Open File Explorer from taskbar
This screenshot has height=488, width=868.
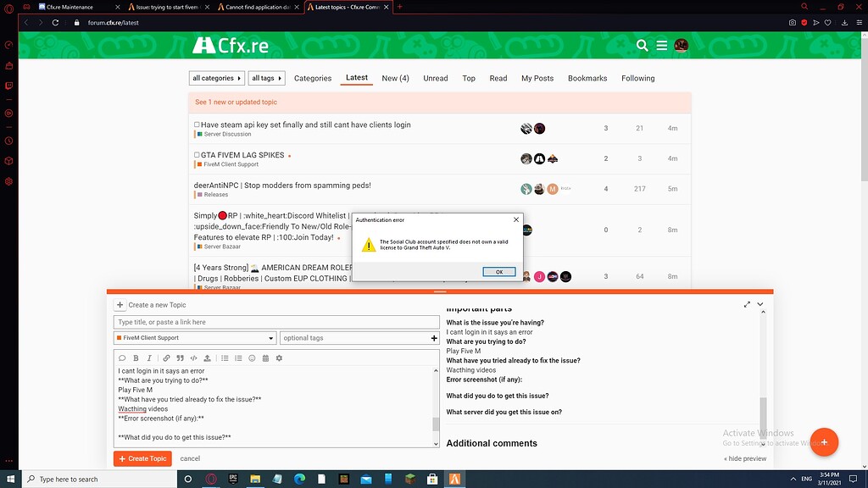[x=255, y=480]
